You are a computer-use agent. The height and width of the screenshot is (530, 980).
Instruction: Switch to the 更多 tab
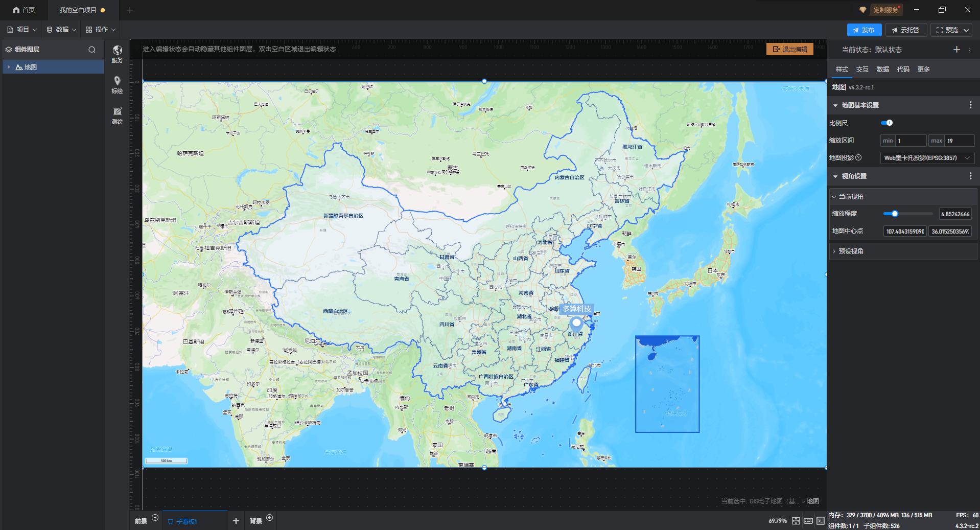(924, 70)
